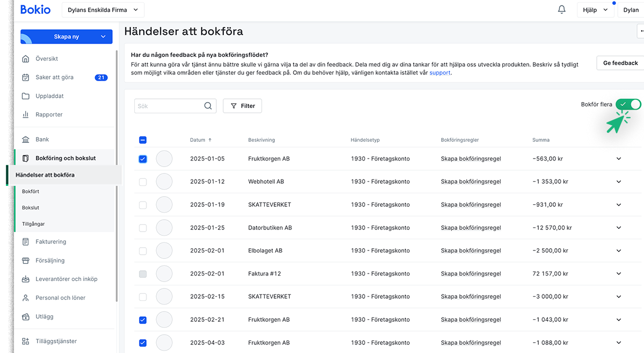This screenshot has height=353, width=644.
Task: Open the Dylans Enskilda Firma company selector
Action: [x=103, y=9]
